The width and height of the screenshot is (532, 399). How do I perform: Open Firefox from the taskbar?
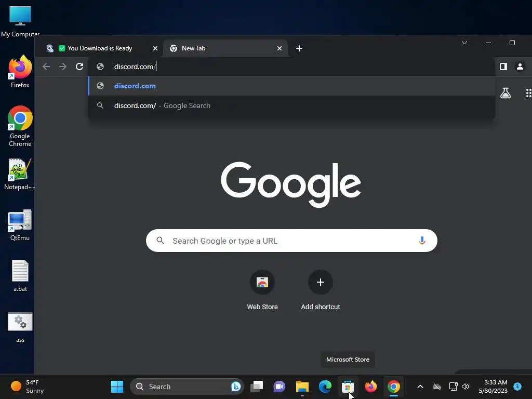click(370, 387)
